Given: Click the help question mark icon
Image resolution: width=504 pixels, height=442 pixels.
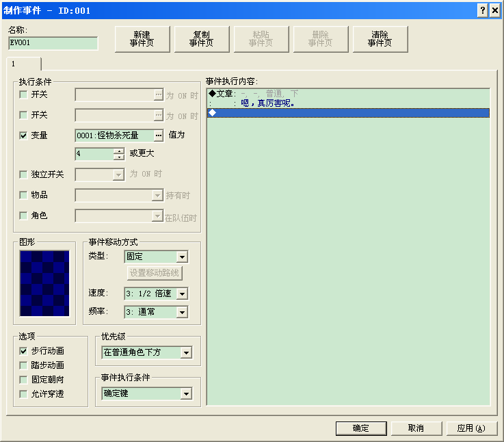Looking at the screenshot, I should pos(483,11).
